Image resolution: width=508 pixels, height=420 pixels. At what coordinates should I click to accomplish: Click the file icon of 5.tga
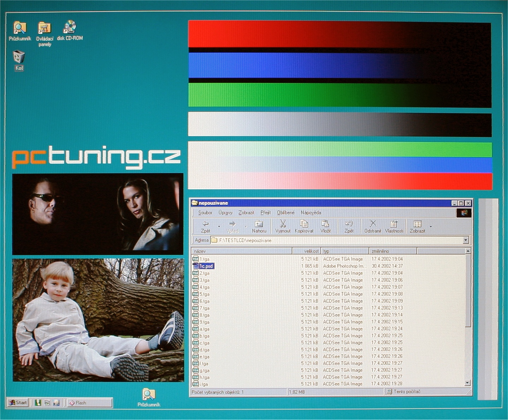coord(196,294)
